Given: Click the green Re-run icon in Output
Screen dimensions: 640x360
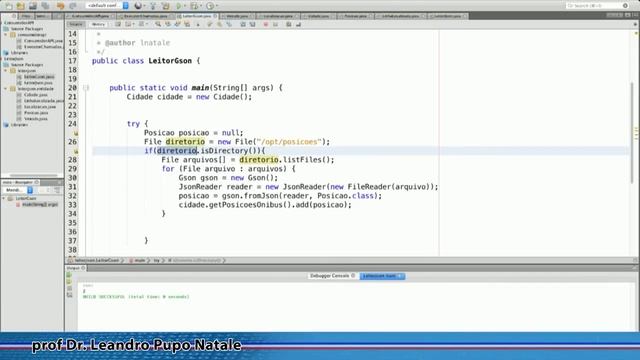Looking at the screenshot, I should pyautogui.click(x=69, y=275).
